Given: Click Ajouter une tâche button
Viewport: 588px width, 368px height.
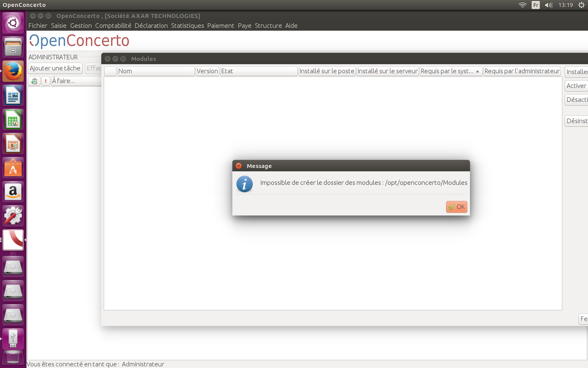Looking at the screenshot, I should (x=55, y=68).
